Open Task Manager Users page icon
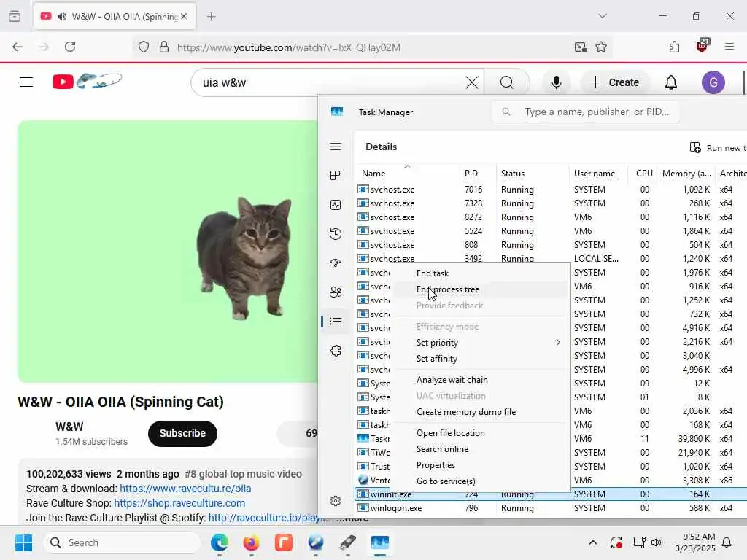Image resolution: width=747 pixels, height=560 pixels. pyautogui.click(x=336, y=292)
